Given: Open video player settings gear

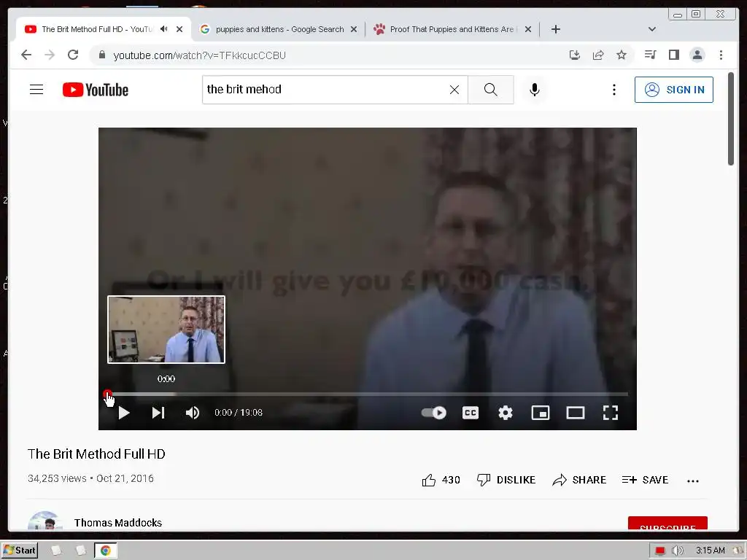Looking at the screenshot, I should point(505,413).
